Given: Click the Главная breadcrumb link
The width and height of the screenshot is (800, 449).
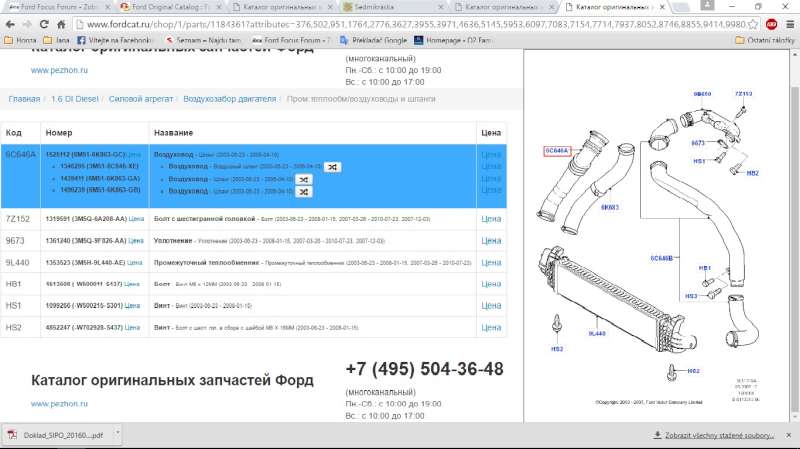Looking at the screenshot, I should [x=24, y=99].
